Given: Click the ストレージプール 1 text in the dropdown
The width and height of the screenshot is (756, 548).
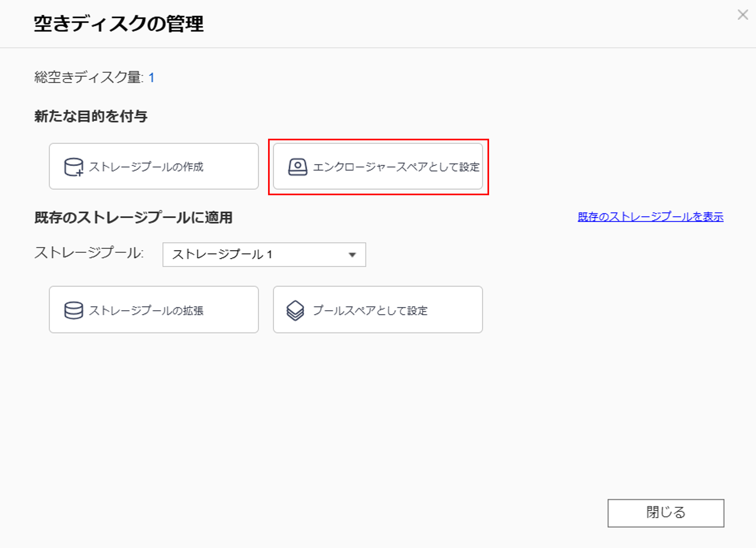Looking at the screenshot, I should [222, 255].
